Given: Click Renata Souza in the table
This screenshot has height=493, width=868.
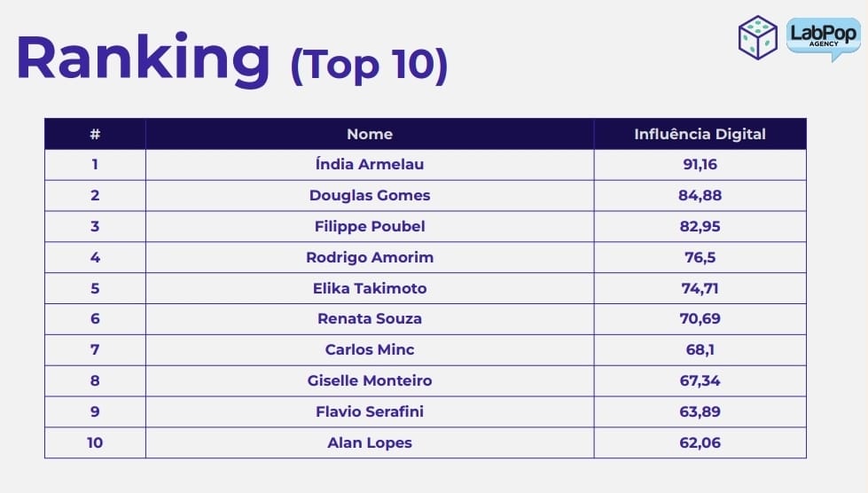Looking at the screenshot, I should 370,318.
